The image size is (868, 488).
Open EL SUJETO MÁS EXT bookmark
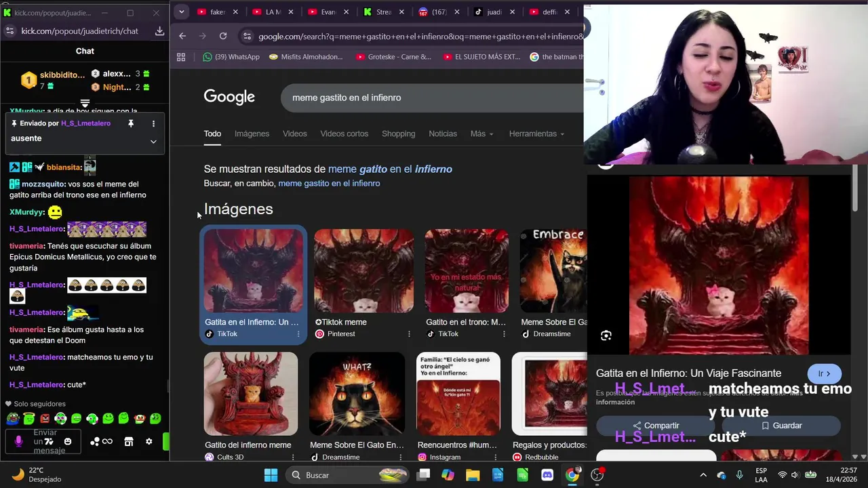(481, 57)
